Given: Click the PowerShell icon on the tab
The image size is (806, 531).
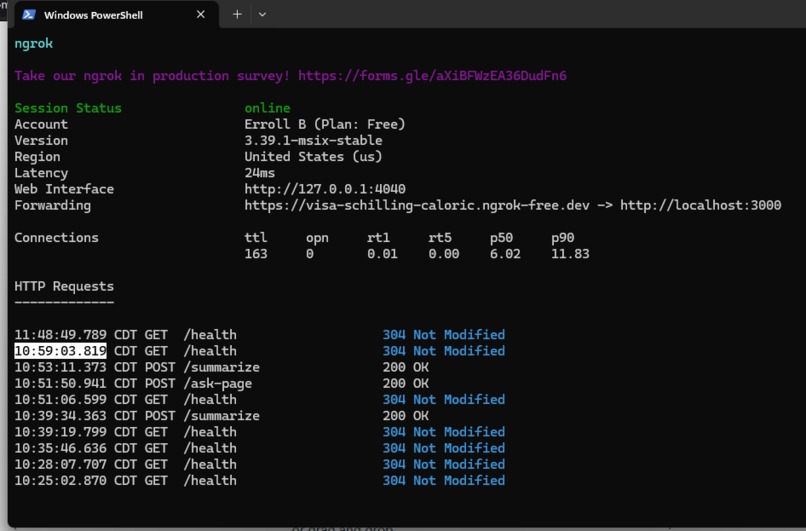Looking at the screenshot, I should 29,15.
